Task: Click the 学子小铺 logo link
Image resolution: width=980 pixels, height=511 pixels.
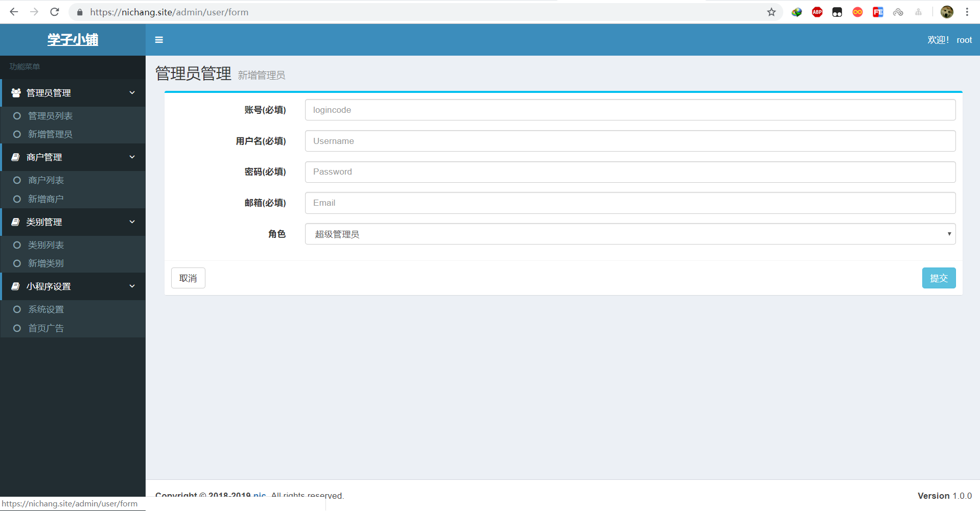Action: coord(73,40)
